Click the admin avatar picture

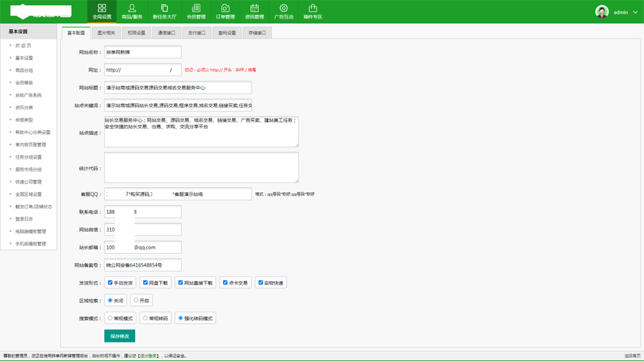(602, 12)
